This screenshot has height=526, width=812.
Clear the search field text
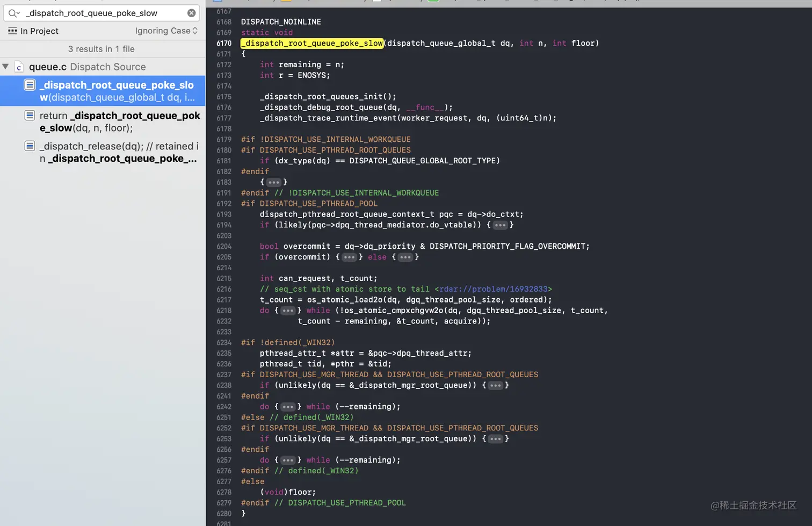tap(191, 13)
